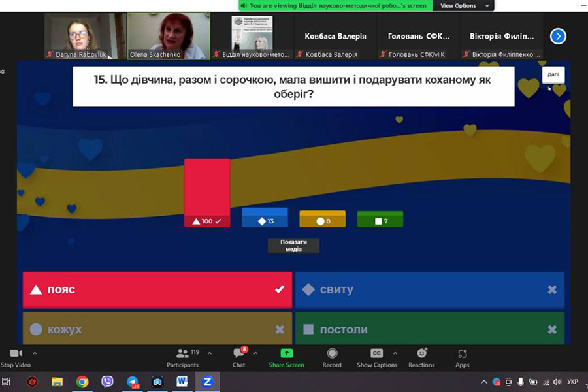Expand the Chat options arrow
The width and height of the screenshot is (588, 392).
[255, 353]
